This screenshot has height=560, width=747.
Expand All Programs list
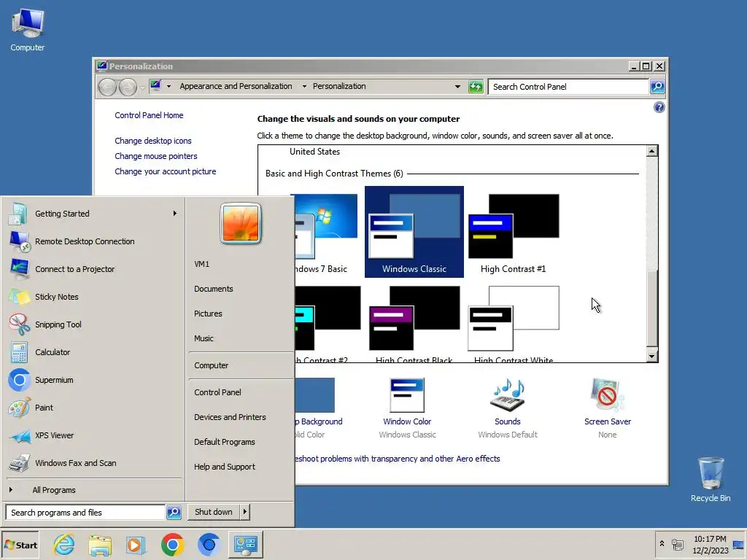pyautogui.click(x=93, y=490)
